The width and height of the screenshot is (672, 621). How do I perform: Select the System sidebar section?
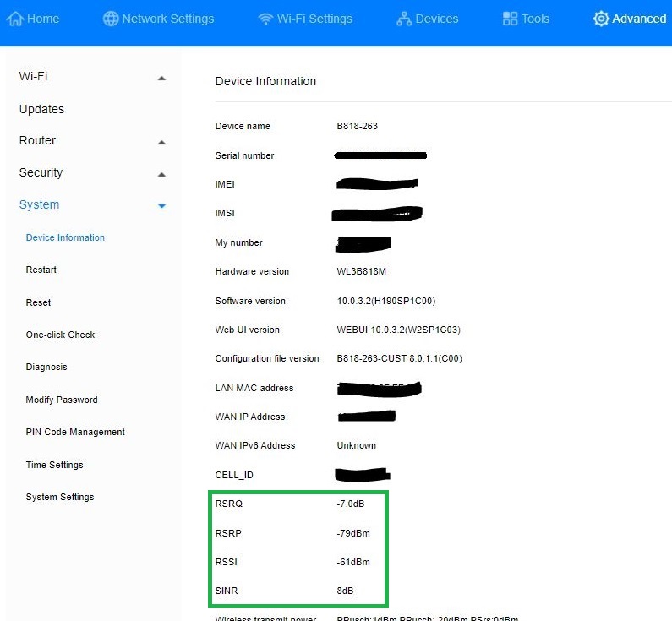(39, 204)
